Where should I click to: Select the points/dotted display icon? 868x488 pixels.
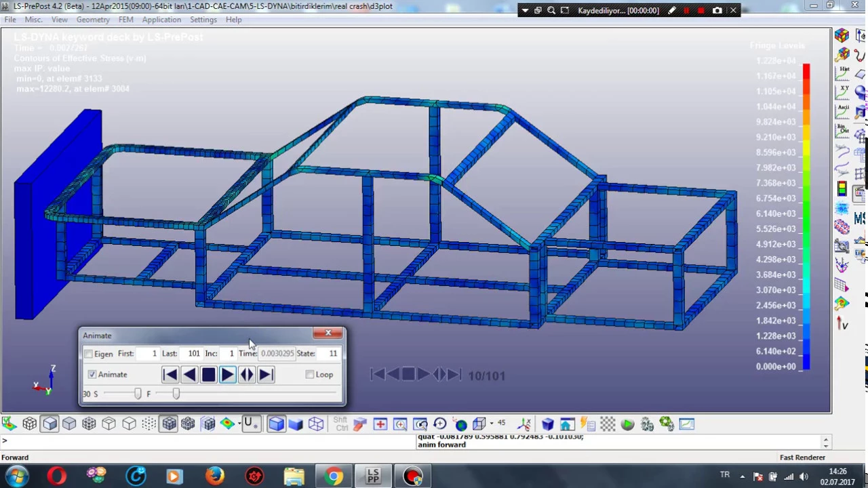(x=149, y=424)
